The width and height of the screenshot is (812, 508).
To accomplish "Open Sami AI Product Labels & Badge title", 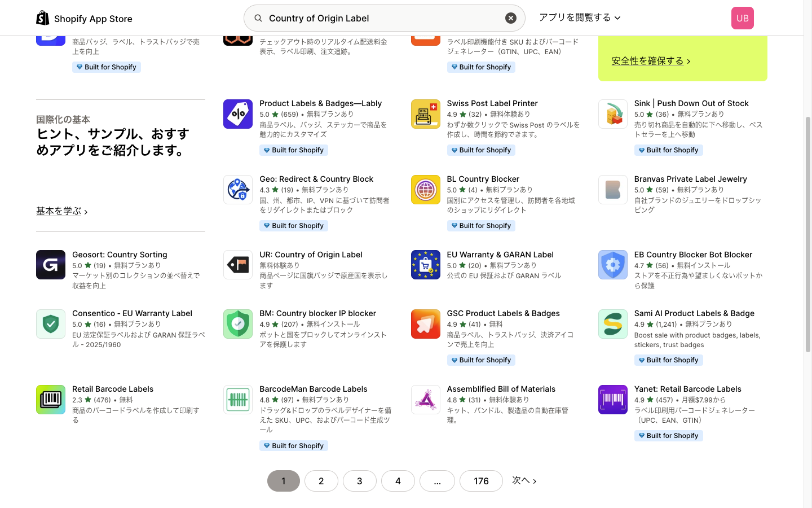I will [x=694, y=313].
